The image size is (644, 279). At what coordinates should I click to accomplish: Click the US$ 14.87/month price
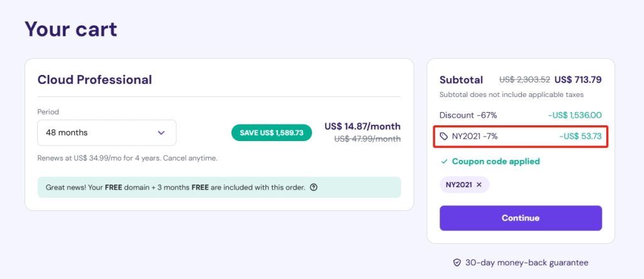[362, 126]
